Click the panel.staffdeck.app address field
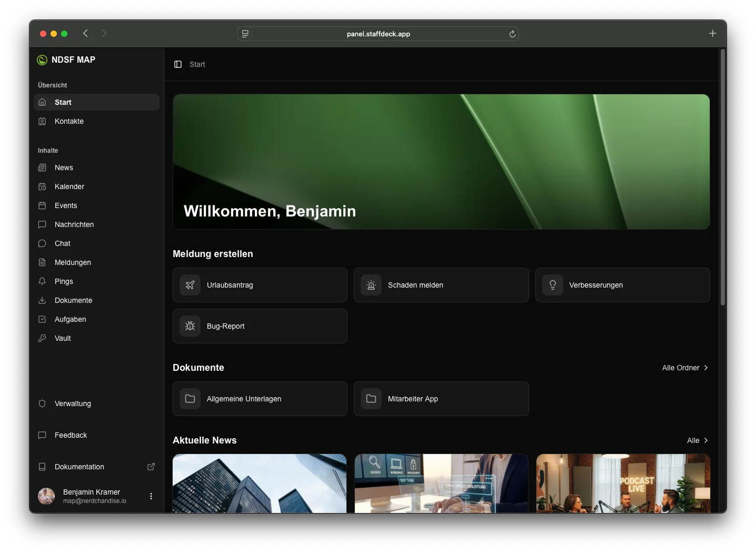 [x=378, y=34]
